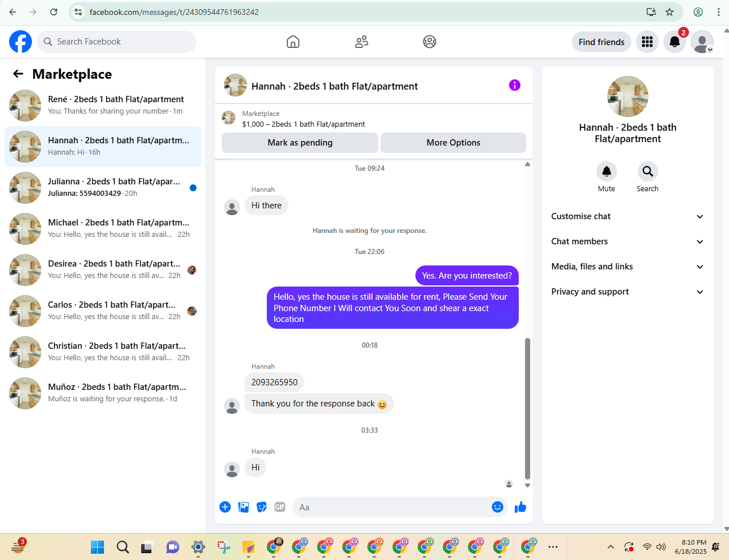The height and width of the screenshot is (560, 729).
Task: Open the Facebook menu grid icon
Action: [x=647, y=42]
